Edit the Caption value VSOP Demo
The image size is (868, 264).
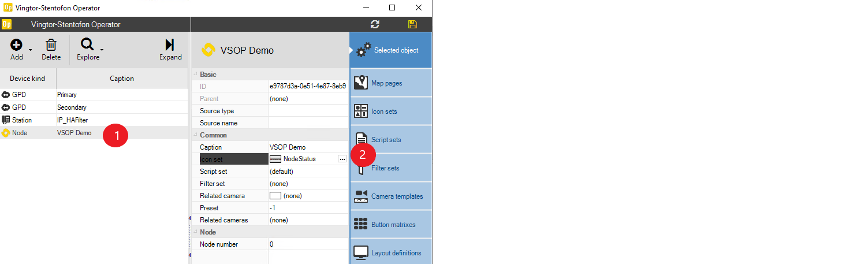click(x=308, y=147)
